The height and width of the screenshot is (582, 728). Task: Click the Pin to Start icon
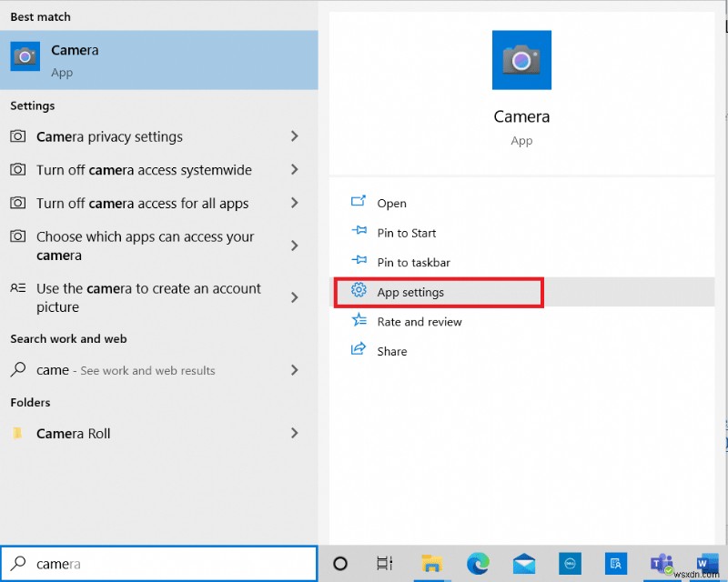click(x=359, y=232)
